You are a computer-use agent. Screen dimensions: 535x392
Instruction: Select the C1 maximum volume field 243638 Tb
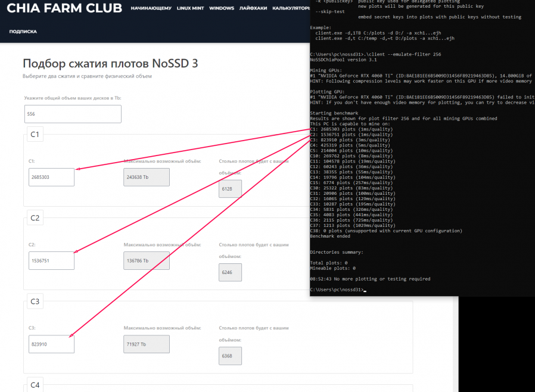point(147,177)
